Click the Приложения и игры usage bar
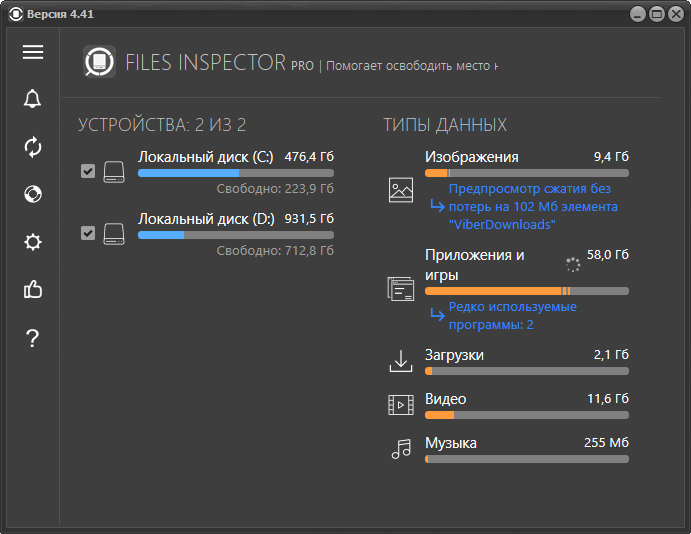 pyautogui.click(x=527, y=291)
